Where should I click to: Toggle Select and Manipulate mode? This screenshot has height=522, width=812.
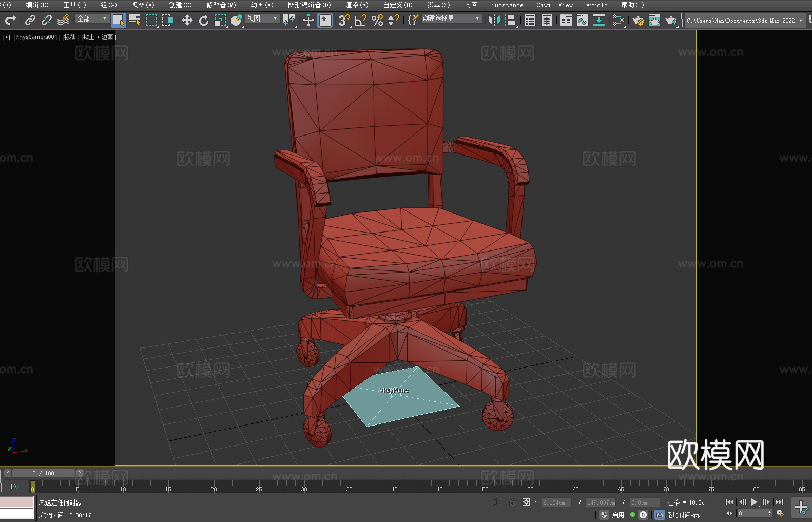coord(308,20)
